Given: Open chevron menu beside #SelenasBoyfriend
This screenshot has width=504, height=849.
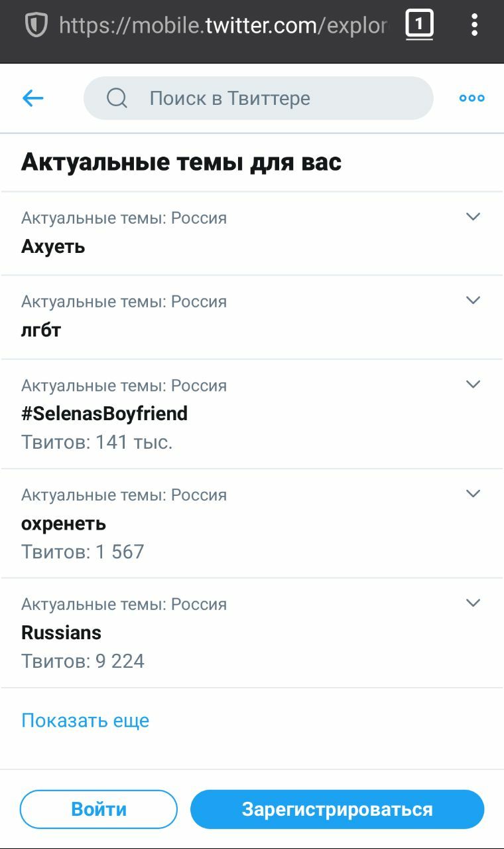Looking at the screenshot, I should [473, 384].
